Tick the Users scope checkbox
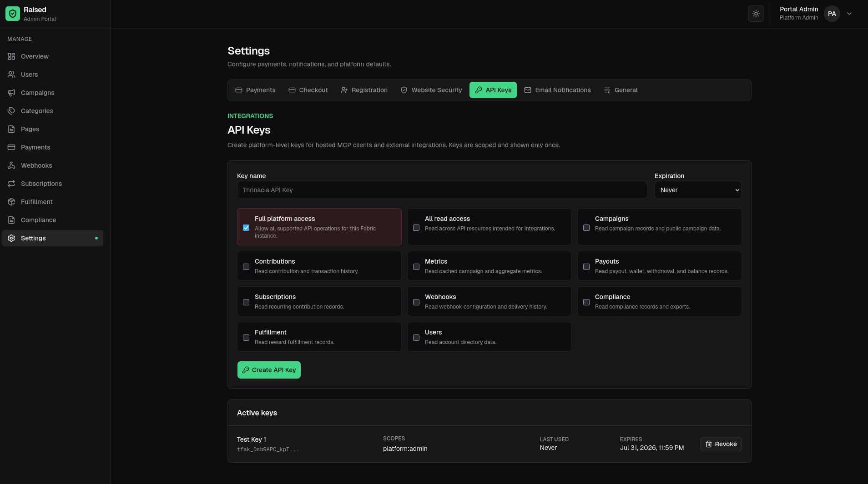 pyautogui.click(x=416, y=338)
